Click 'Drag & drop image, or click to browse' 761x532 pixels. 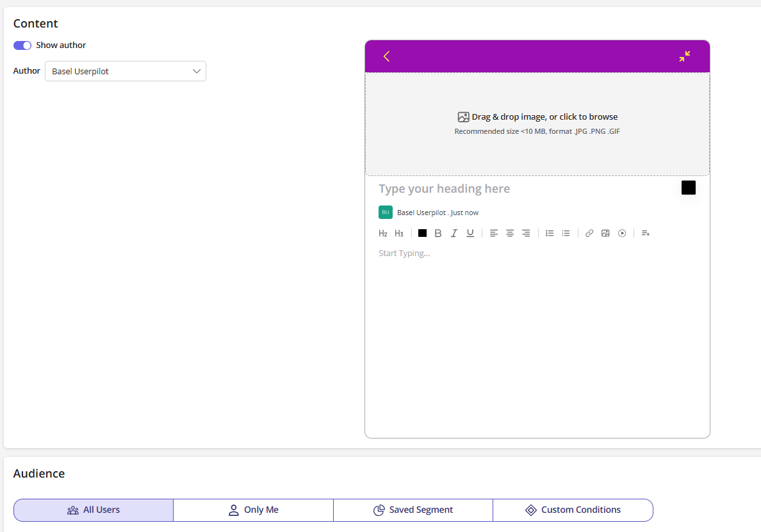pyautogui.click(x=544, y=117)
